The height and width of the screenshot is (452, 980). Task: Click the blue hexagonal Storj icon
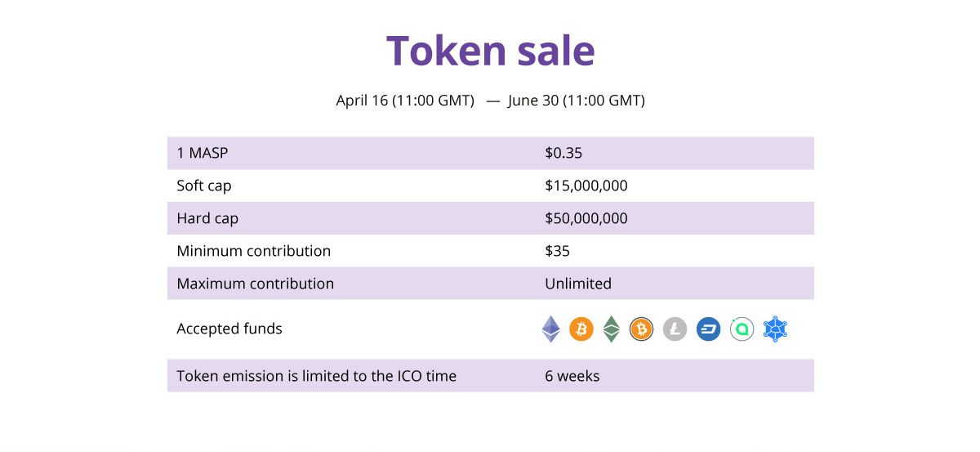pos(775,329)
